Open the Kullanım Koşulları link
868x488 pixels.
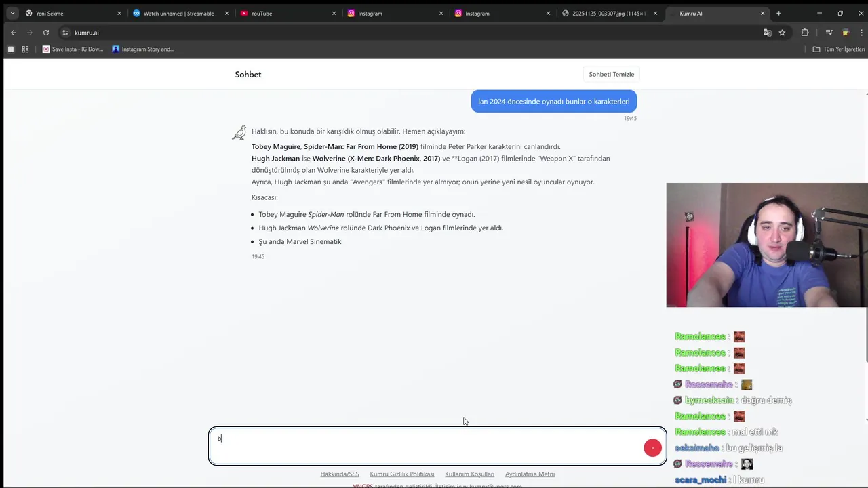(x=469, y=474)
